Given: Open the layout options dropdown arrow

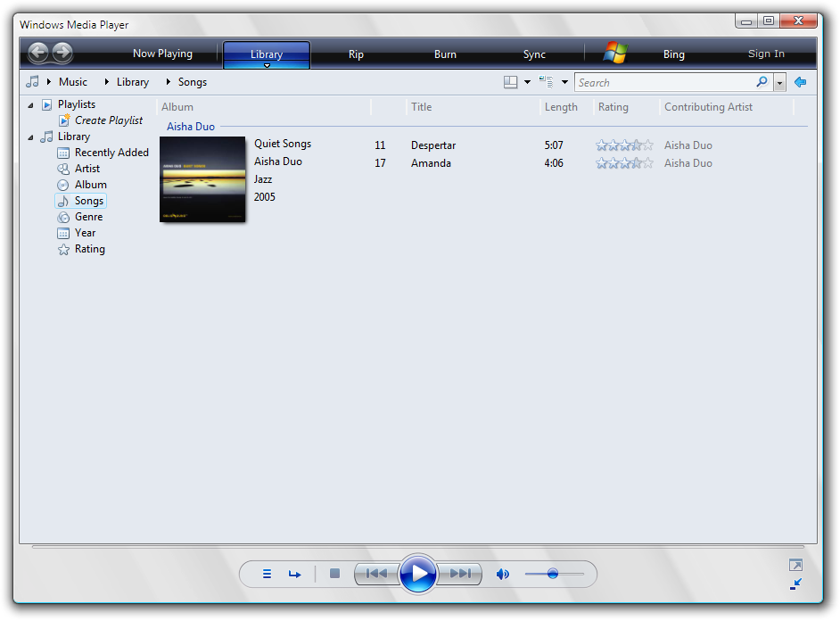Looking at the screenshot, I should 527,82.
